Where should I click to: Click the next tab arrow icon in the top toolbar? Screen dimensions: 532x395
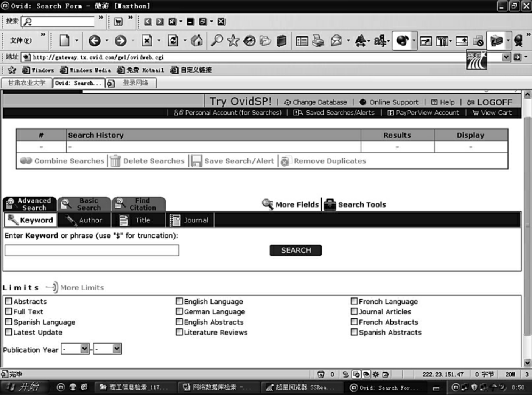pos(160,22)
